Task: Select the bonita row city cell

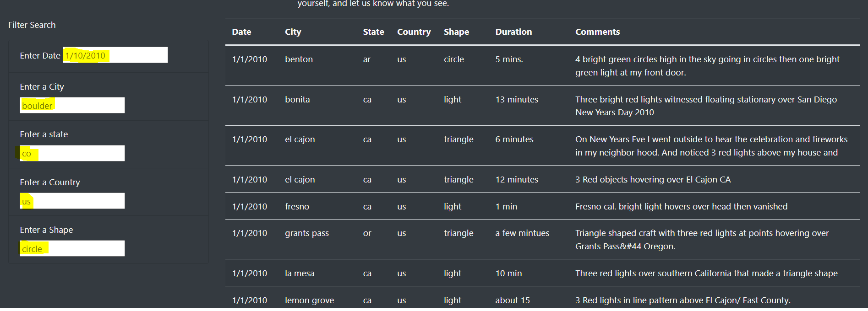Action: tap(297, 100)
